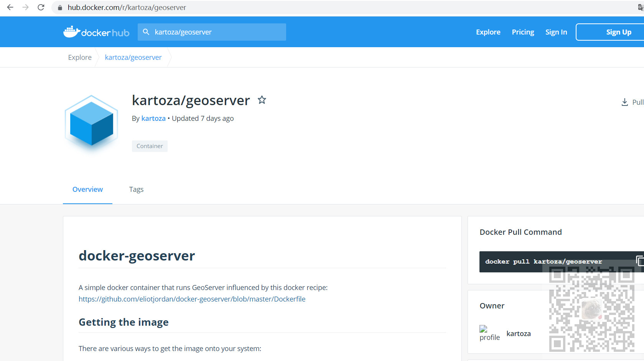Click the search magnifier icon

tap(146, 32)
